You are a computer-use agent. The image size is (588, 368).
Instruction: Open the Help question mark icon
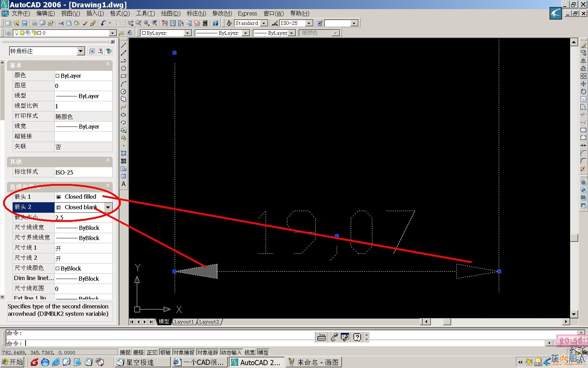(x=215, y=23)
